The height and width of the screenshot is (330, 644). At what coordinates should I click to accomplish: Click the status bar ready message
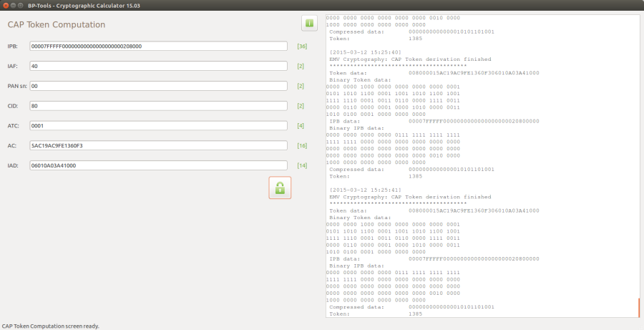(51, 326)
